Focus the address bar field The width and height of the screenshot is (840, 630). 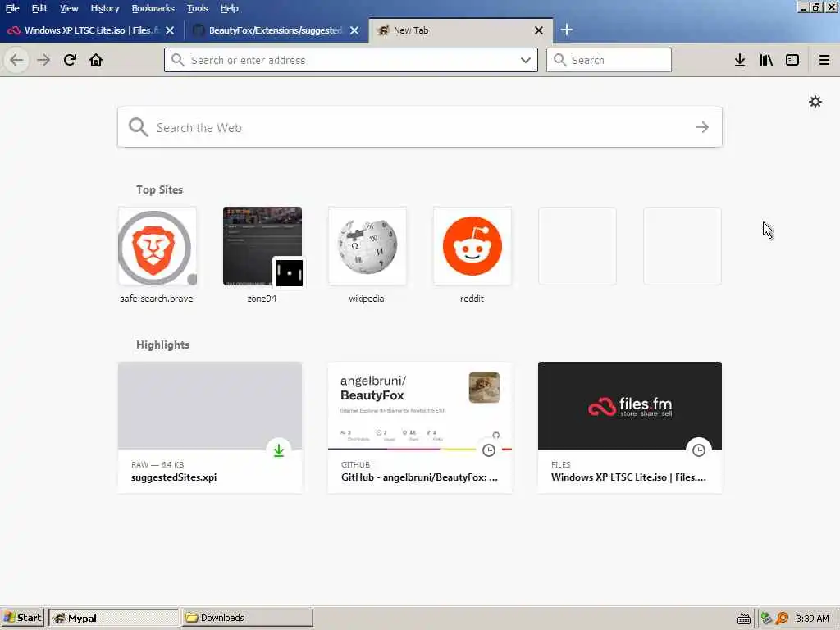(x=351, y=60)
